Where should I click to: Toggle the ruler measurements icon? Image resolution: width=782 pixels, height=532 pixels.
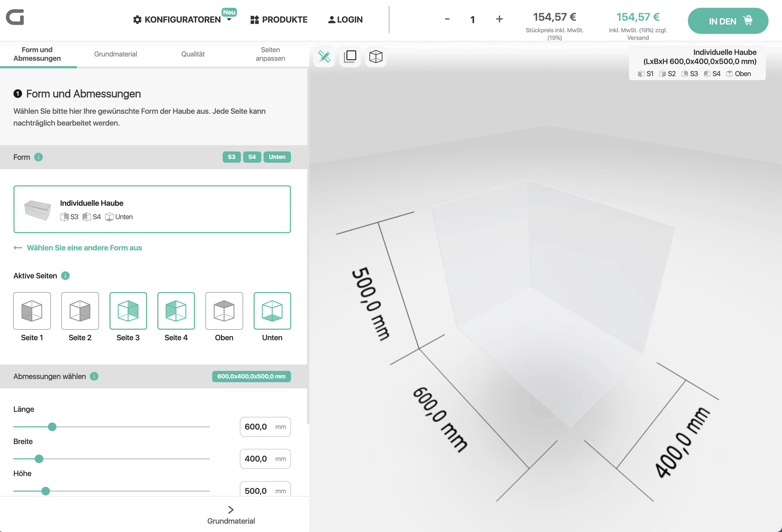pyautogui.click(x=324, y=56)
